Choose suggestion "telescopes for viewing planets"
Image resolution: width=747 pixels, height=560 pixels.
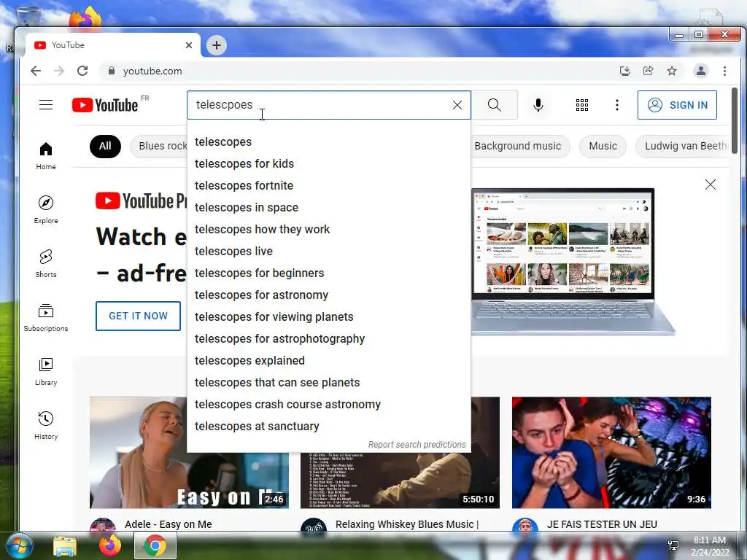(x=329, y=317)
